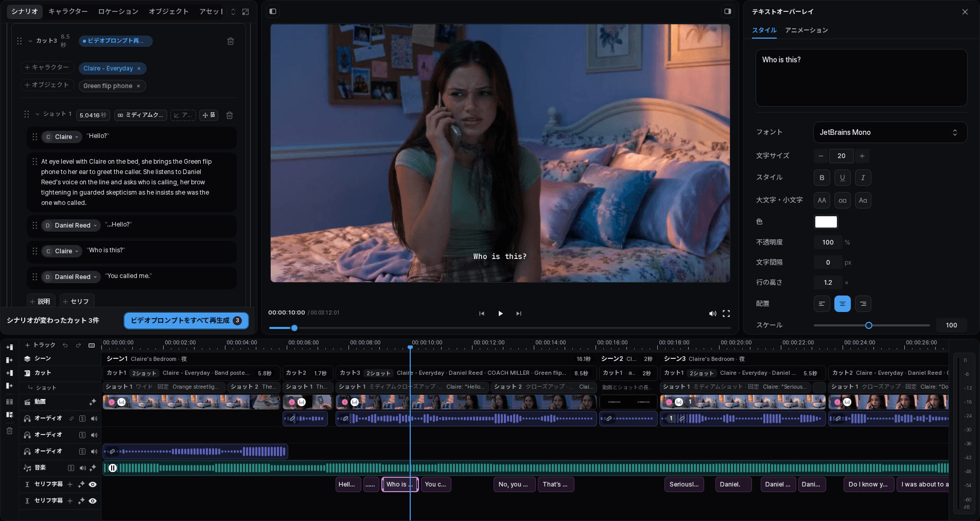Add a new セリフ dialogue line

(x=76, y=302)
